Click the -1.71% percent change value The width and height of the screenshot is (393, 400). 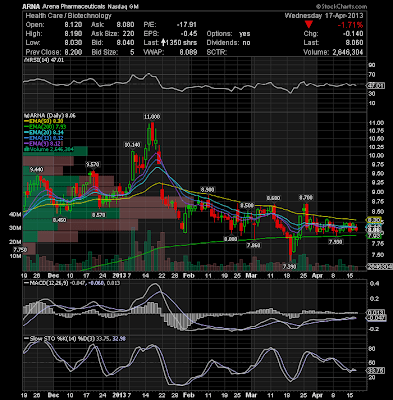pyautogui.click(x=350, y=25)
